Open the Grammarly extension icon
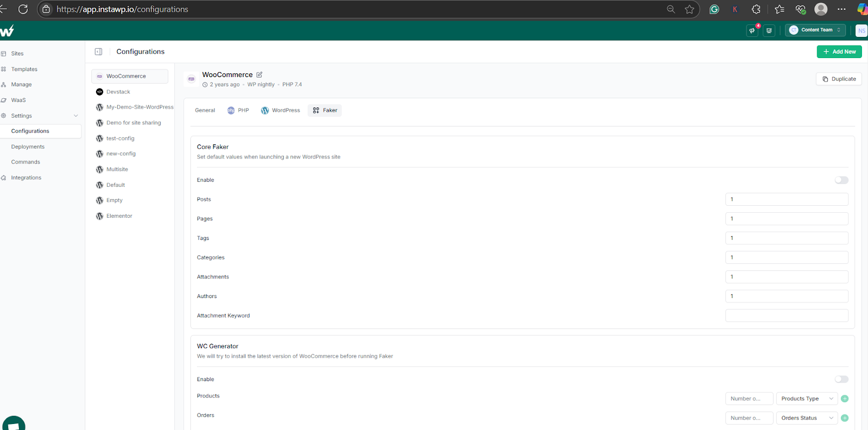Image resolution: width=868 pixels, height=430 pixels. (714, 9)
